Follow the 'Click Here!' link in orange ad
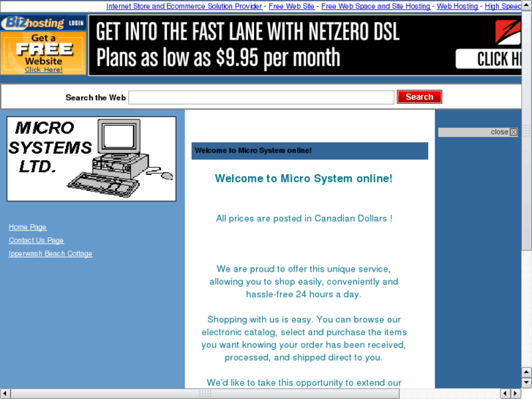This screenshot has width=532, height=399. [x=43, y=70]
